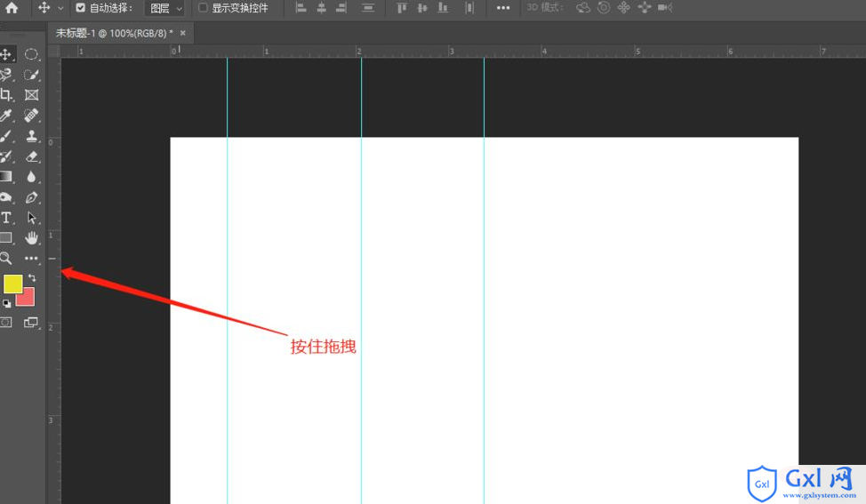
Task: Click the horizontal ruler at mark 4
Action: [544, 52]
